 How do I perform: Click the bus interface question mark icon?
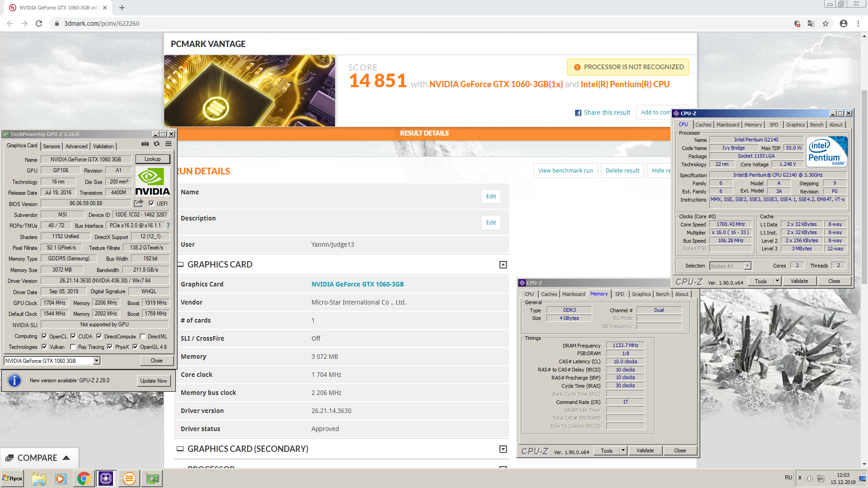[x=168, y=225]
